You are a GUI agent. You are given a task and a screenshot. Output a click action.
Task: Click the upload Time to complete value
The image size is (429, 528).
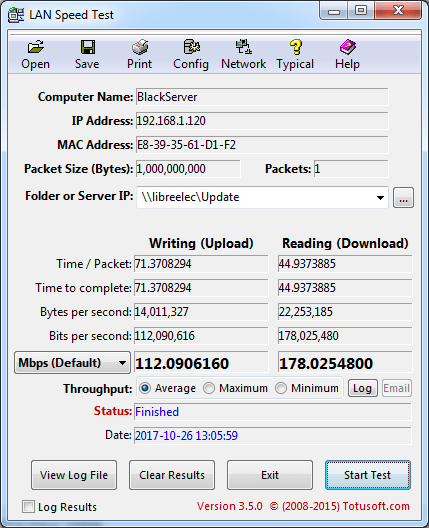[x=201, y=288]
